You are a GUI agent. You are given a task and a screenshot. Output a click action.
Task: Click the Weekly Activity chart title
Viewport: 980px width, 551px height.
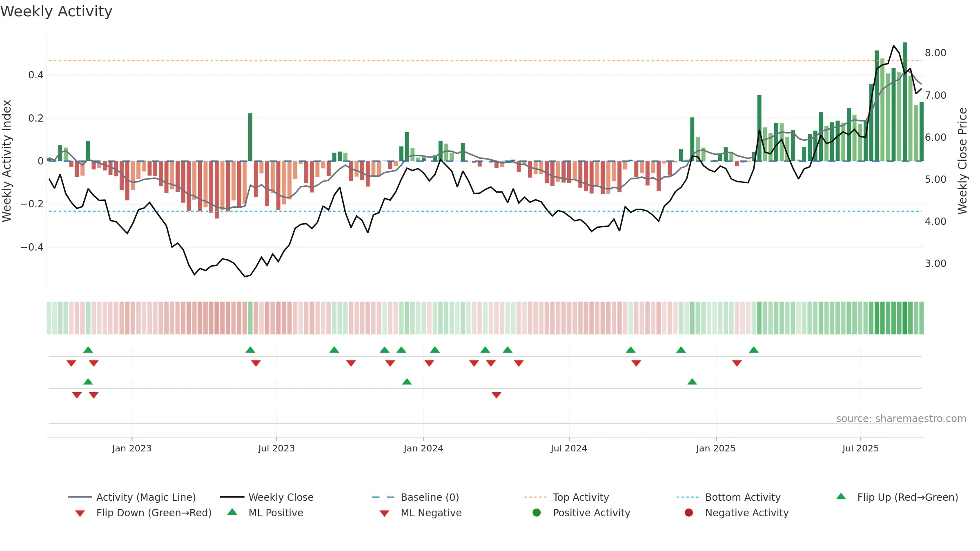pyautogui.click(x=56, y=11)
